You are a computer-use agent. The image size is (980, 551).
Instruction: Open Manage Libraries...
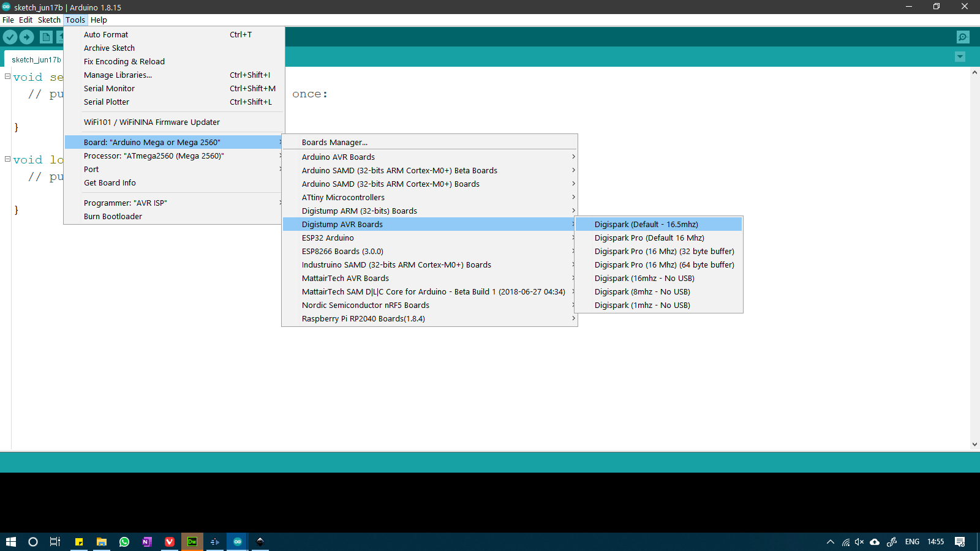tap(175, 75)
